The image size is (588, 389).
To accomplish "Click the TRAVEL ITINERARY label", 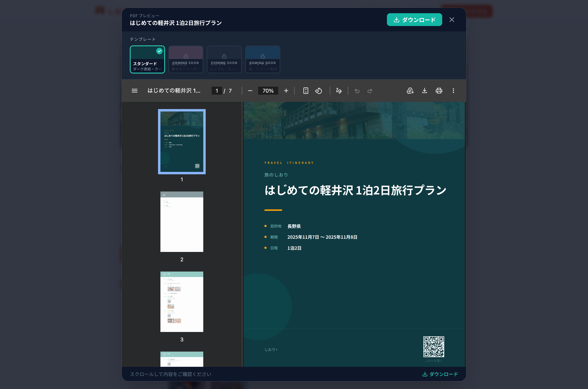I will point(289,163).
